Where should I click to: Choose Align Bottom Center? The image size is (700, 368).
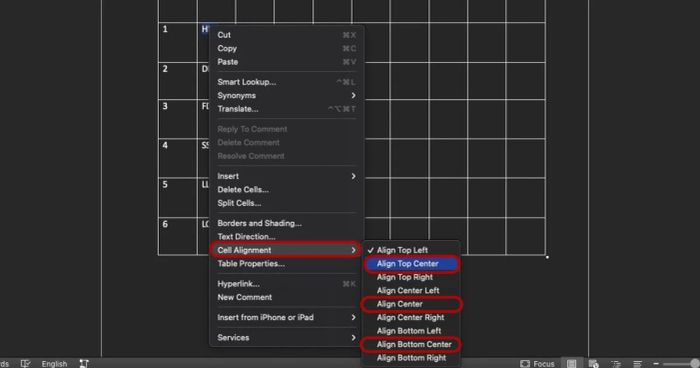point(411,344)
